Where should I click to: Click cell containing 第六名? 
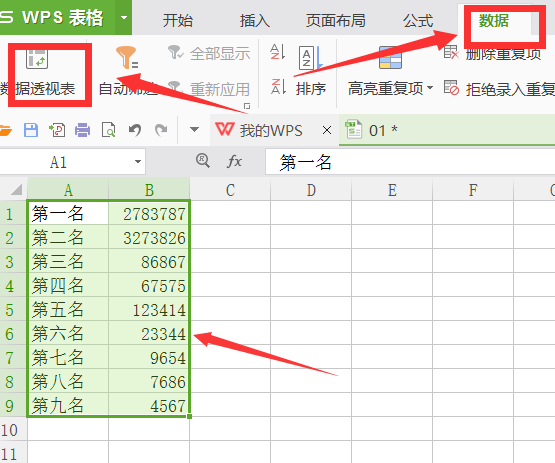tap(68, 333)
